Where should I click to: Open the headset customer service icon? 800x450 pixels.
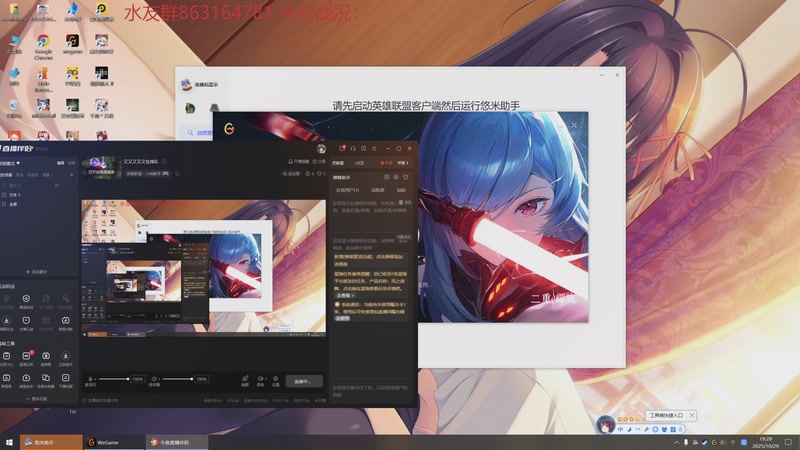[353, 148]
